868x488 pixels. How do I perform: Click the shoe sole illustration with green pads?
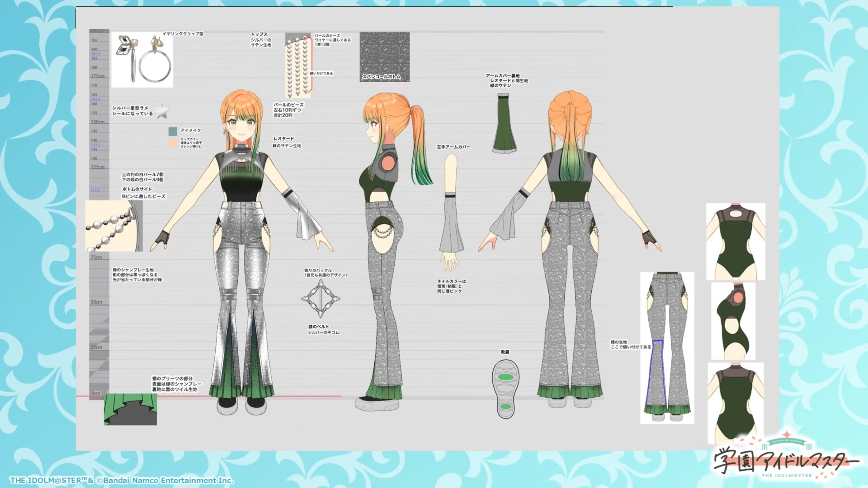tap(505, 389)
